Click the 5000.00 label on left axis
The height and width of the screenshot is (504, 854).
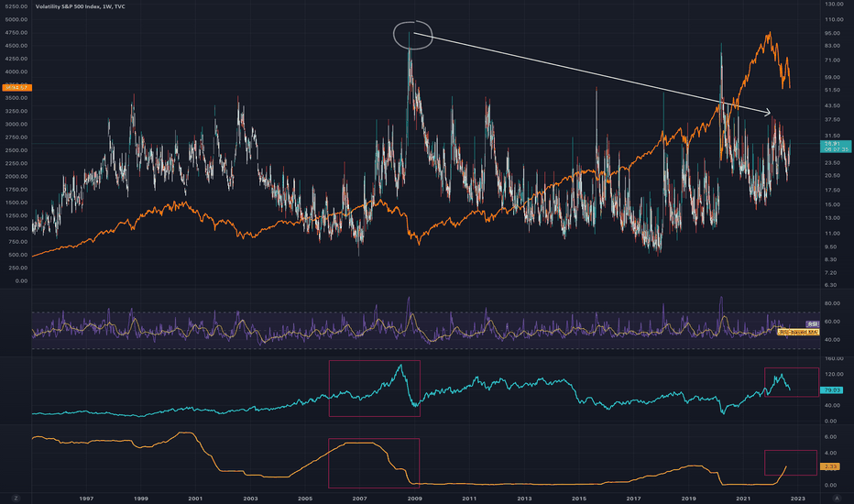16,19
